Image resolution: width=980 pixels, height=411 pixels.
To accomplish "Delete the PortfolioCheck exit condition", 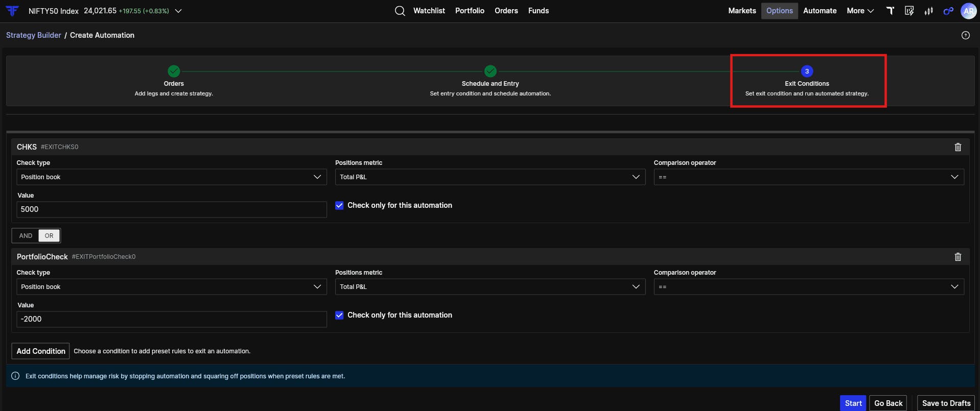I will point(958,257).
